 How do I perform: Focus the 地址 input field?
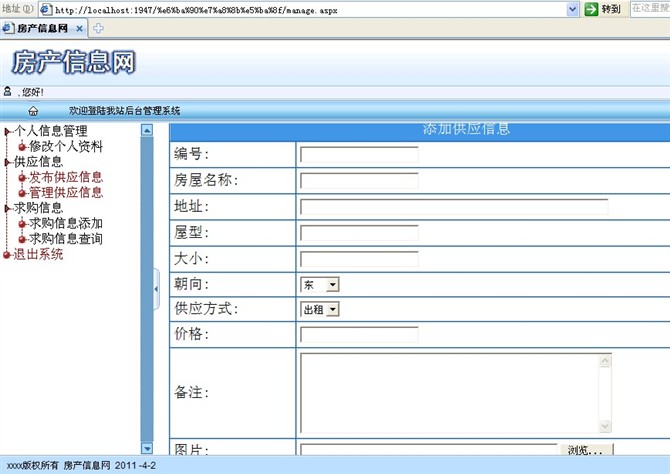(454, 206)
